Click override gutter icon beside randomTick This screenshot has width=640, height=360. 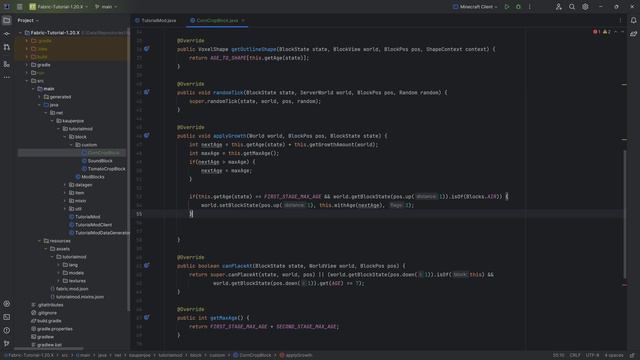pyautogui.click(x=147, y=92)
